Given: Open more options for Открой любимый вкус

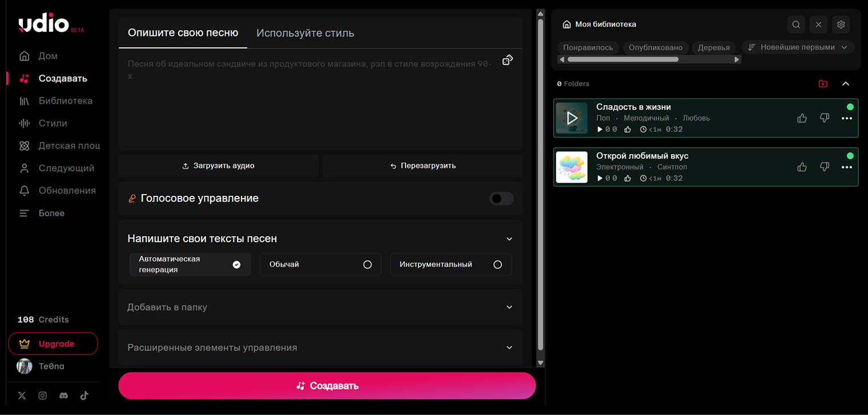Looking at the screenshot, I should [x=847, y=167].
